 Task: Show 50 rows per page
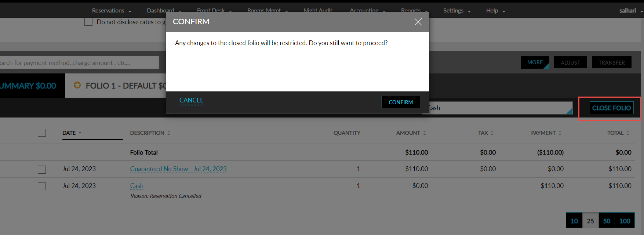click(607, 221)
